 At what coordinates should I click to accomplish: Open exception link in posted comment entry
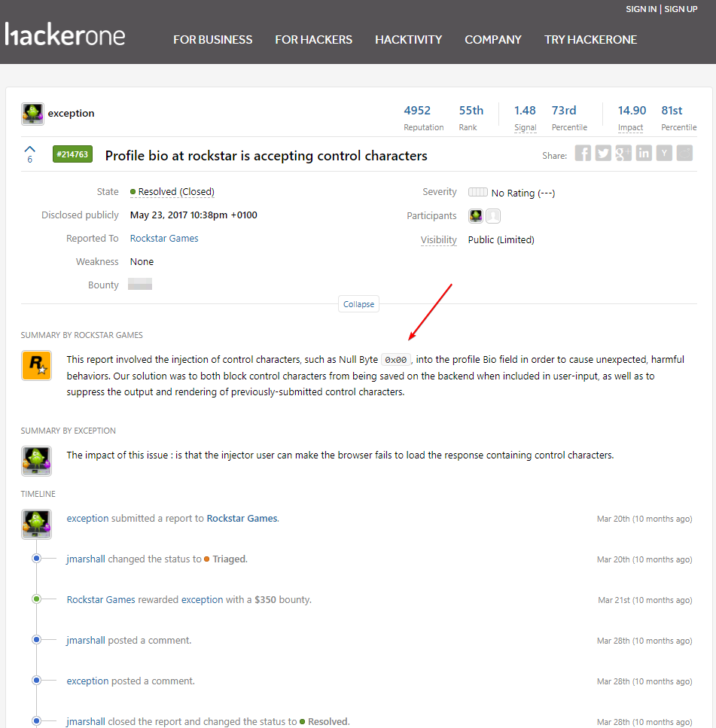tap(87, 681)
